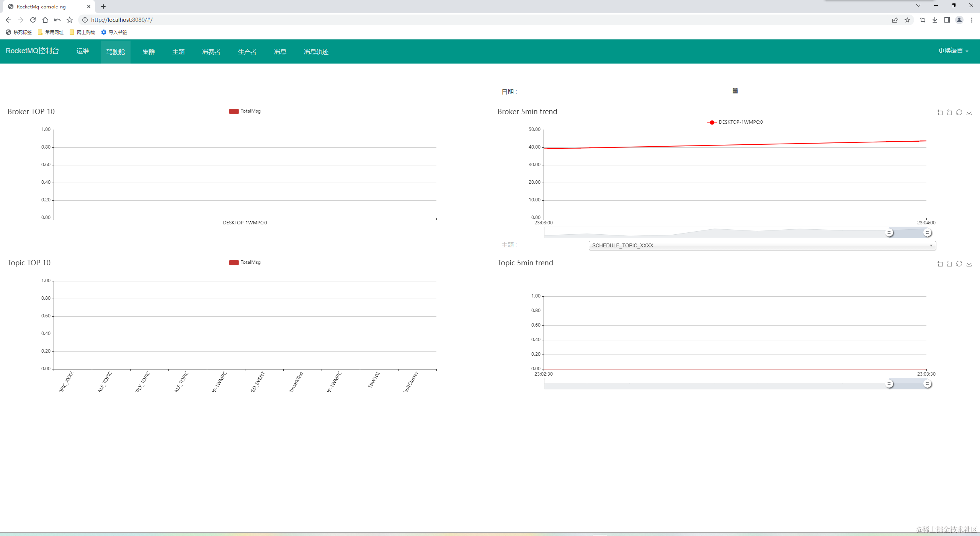
Task: Open the 网上购物 bookmark folder
Action: pos(82,32)
